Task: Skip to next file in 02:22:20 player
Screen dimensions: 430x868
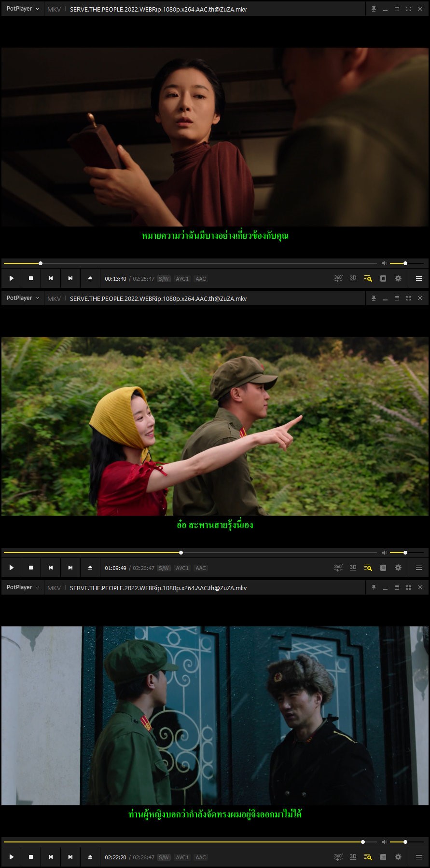Action: click(x=70, y=857)
